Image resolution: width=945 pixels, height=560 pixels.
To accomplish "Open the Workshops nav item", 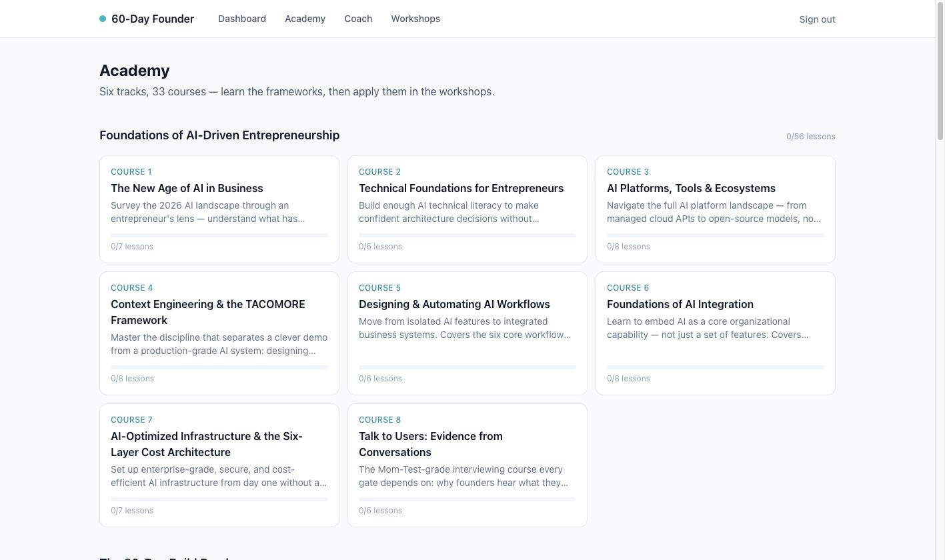I will pyautogui.click(x=415, y=19).
